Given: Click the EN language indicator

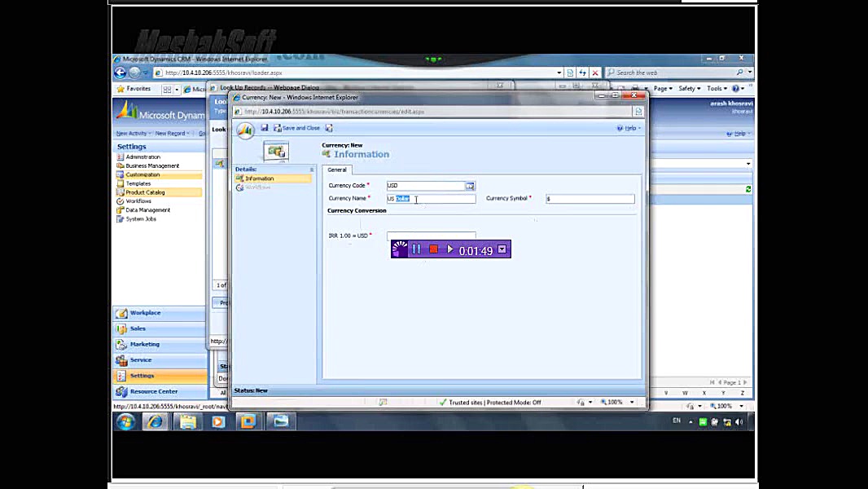Looking at the screenshot, I should (677, 421).
